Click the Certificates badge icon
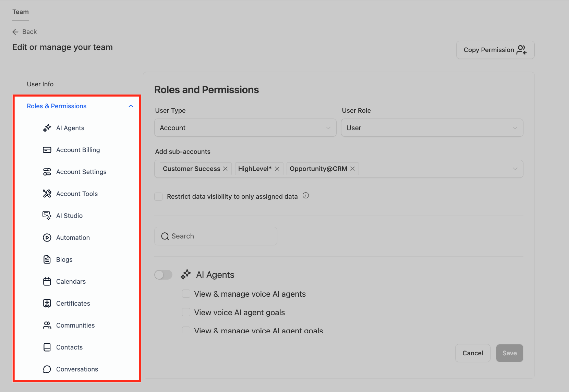Screen dimensions: 569x392 (47, 303)
